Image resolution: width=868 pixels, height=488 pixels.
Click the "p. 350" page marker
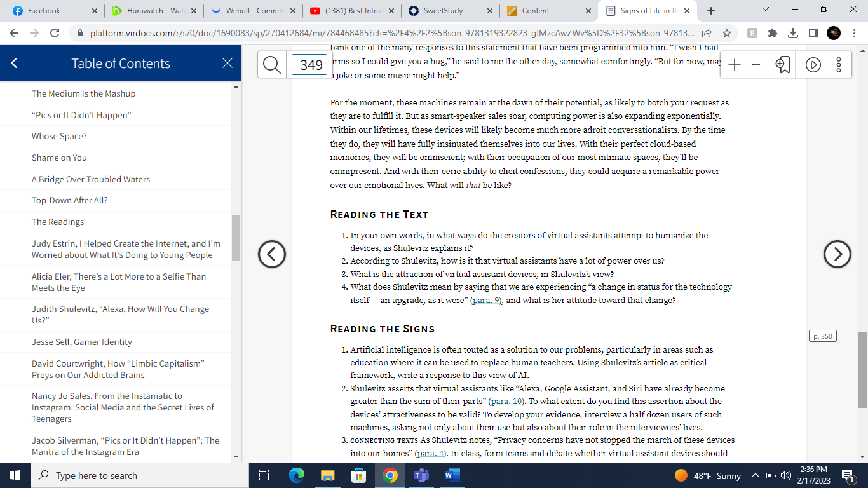tap(822, 336)
